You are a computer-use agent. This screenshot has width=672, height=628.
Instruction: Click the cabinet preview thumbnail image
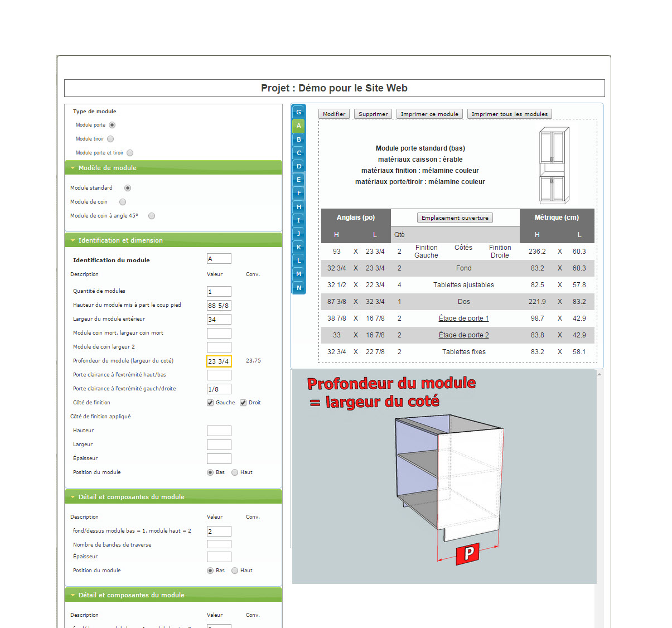(554, 166)
